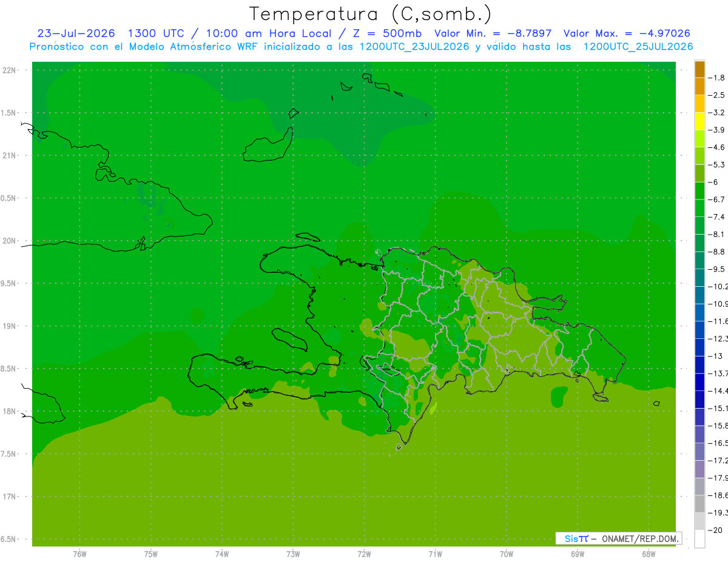Click the colorbar label "-4.6"

click(x=716, y=148)
